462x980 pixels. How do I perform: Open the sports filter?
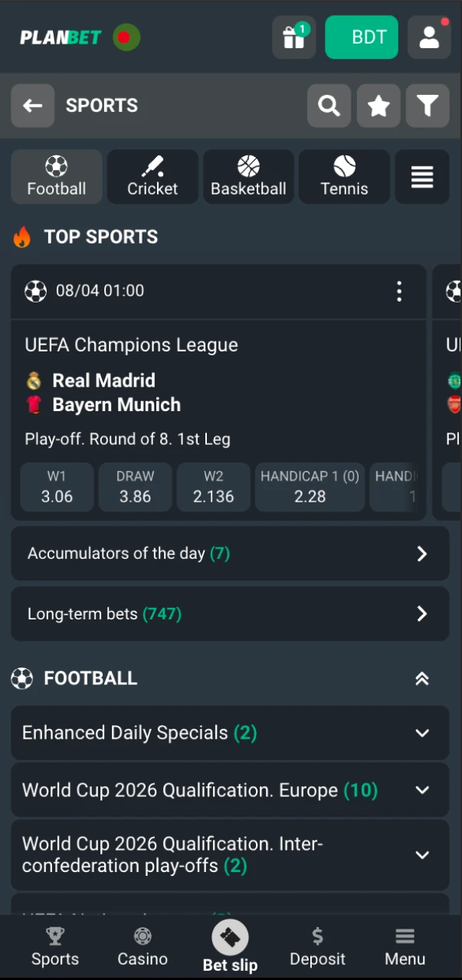click(428, 106)
